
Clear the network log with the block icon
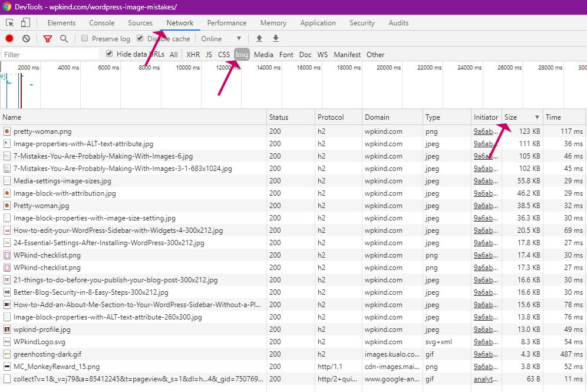coord(26,38)
